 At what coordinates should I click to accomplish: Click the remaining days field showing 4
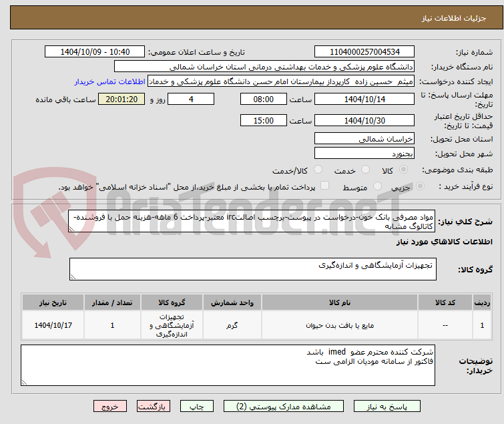[191, 99]
